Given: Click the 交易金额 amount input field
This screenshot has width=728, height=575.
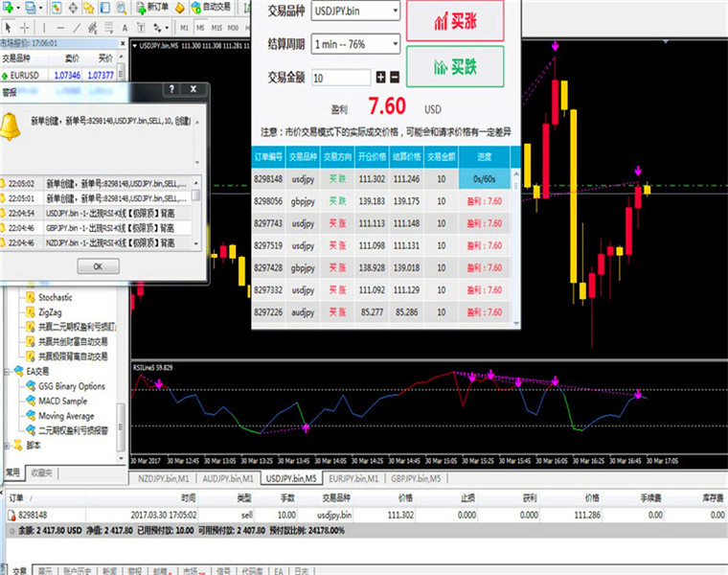Looking at the screenshot, I should coord(341,78).
